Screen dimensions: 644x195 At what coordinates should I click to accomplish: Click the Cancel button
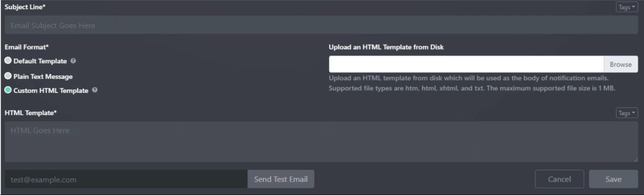click(x=559, y=179)
